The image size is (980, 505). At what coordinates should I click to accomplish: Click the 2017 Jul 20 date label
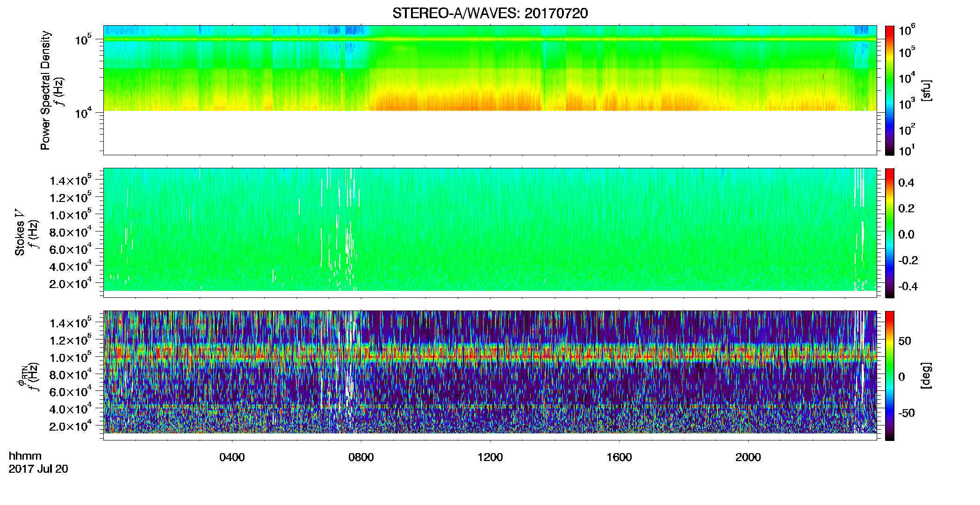(x=38, y=469)
